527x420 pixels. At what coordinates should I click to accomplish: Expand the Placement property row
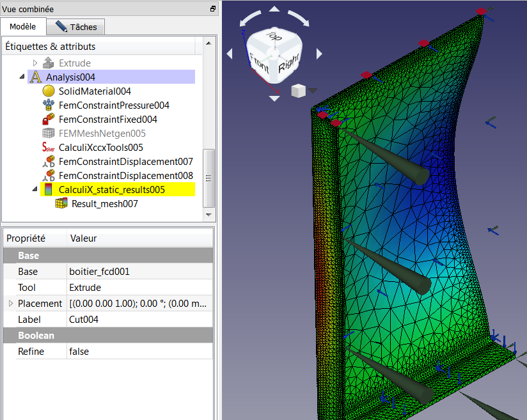tap(10, 304)
